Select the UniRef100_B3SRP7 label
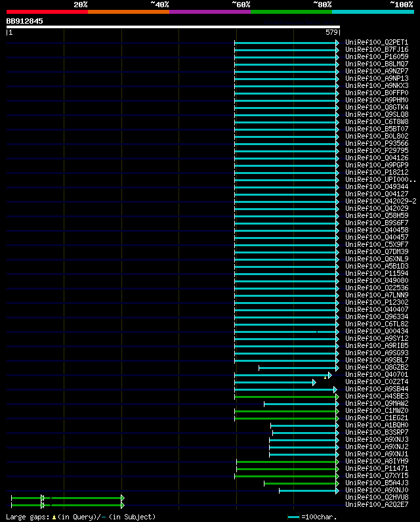 377,432
